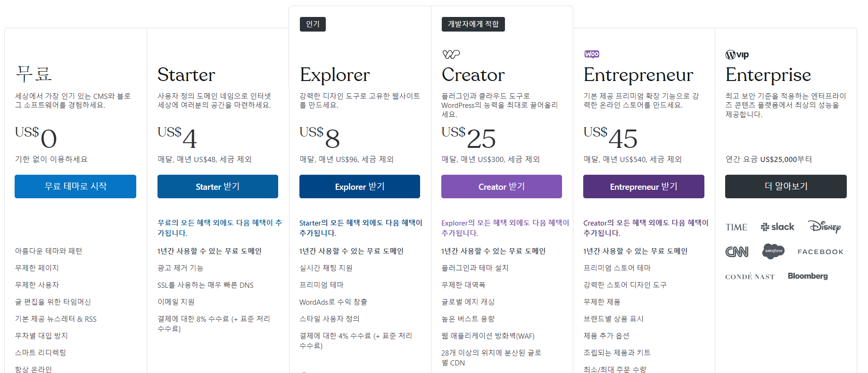868x373 pixels.
Task: Click the Starter plan heading
Action: [x=186, y=75]
